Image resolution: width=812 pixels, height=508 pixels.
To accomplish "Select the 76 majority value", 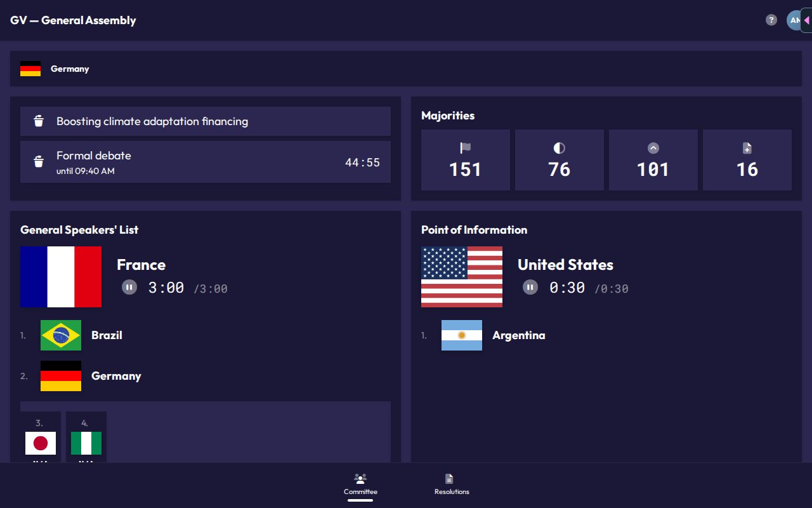I will [x=560, y=170].
